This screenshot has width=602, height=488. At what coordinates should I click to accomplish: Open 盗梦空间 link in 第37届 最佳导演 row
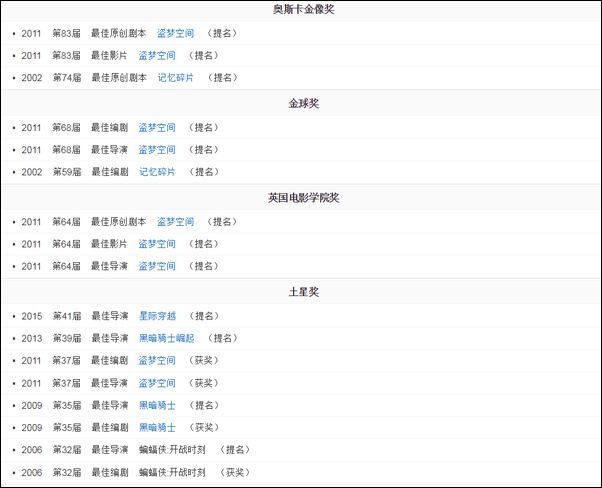point(157,383)
